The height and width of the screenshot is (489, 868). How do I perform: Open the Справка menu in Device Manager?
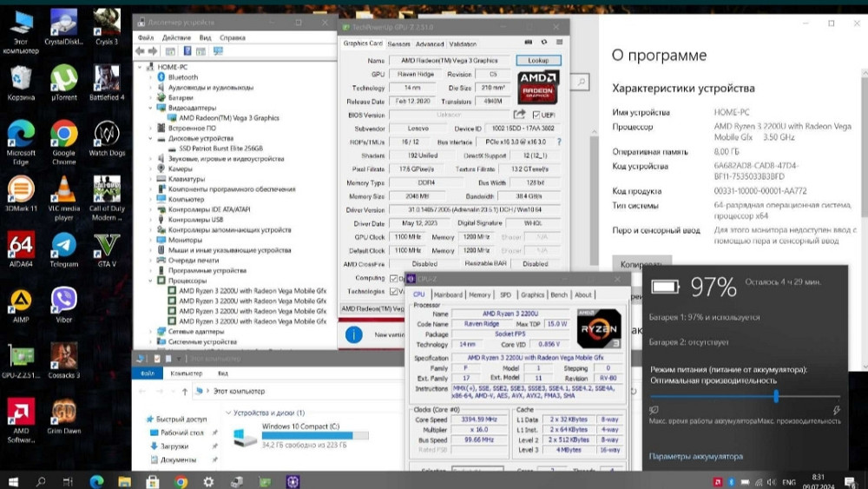(x=232, y=37)
